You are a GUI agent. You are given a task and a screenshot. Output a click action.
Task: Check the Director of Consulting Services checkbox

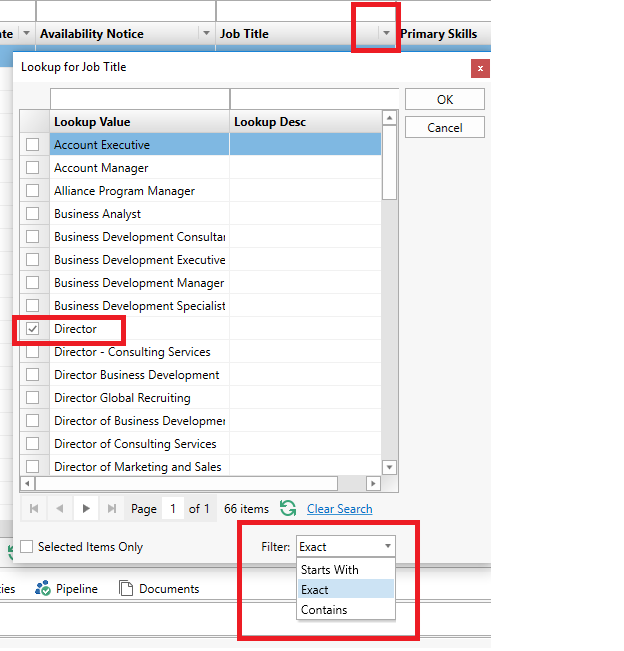pyautogui.click(x=32, y=444)
